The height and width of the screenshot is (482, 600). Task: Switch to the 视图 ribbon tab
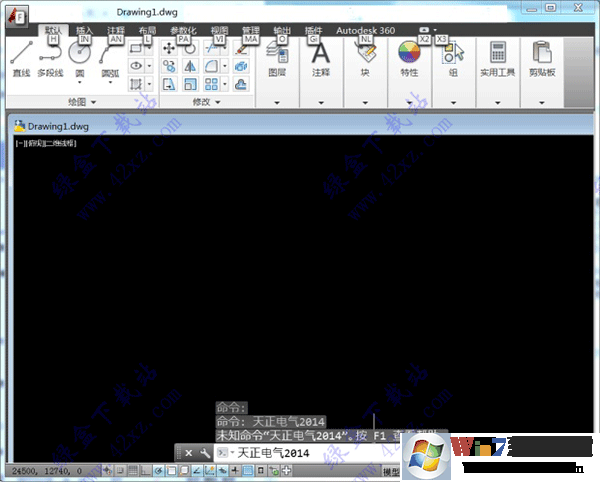(219, 30)
